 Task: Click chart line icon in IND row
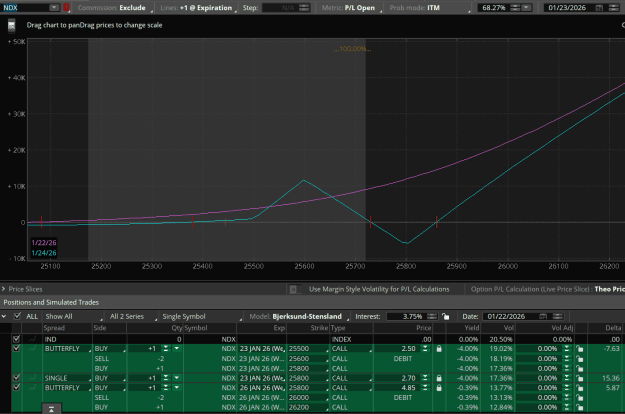click(32, 339)
